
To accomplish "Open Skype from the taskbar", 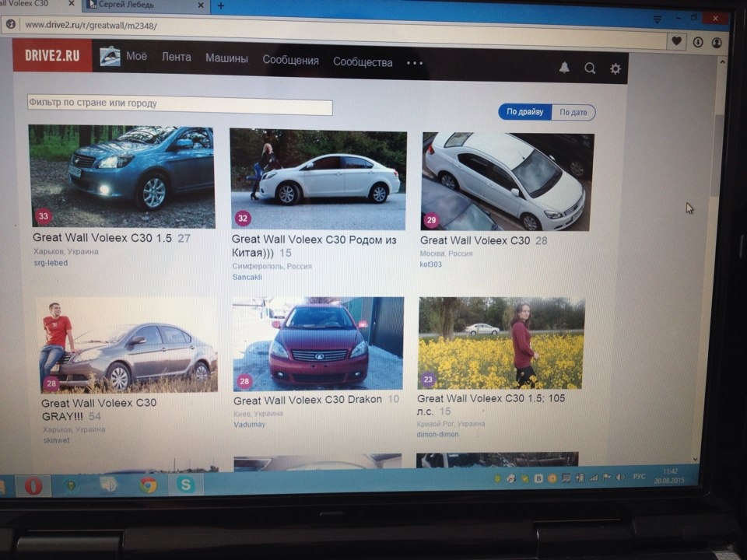I will [x=186, y=485].
